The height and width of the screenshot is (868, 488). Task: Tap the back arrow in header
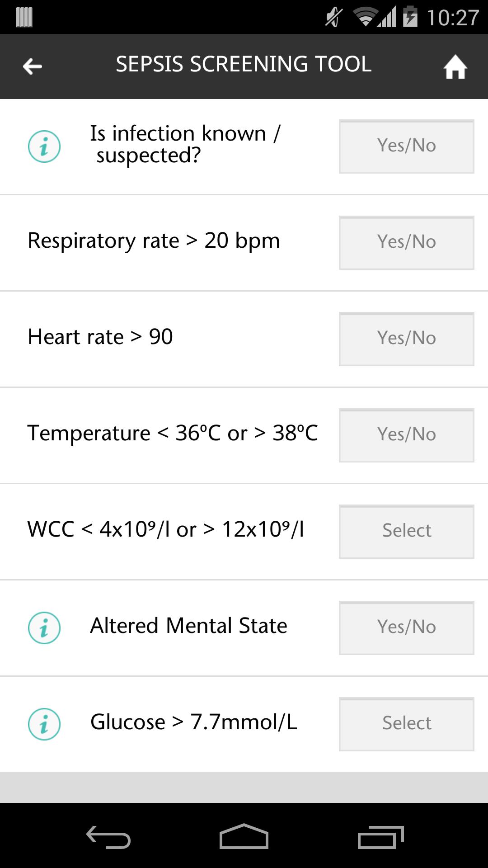[x=33, y=66]
